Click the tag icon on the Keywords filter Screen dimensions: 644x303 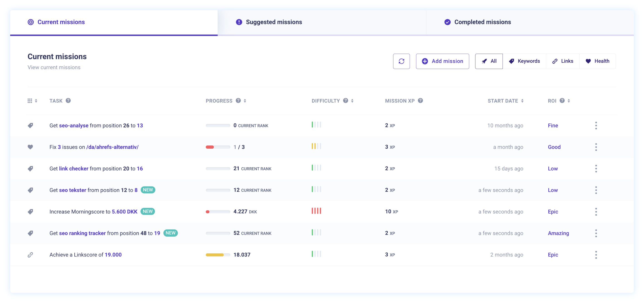coord(511,61)
